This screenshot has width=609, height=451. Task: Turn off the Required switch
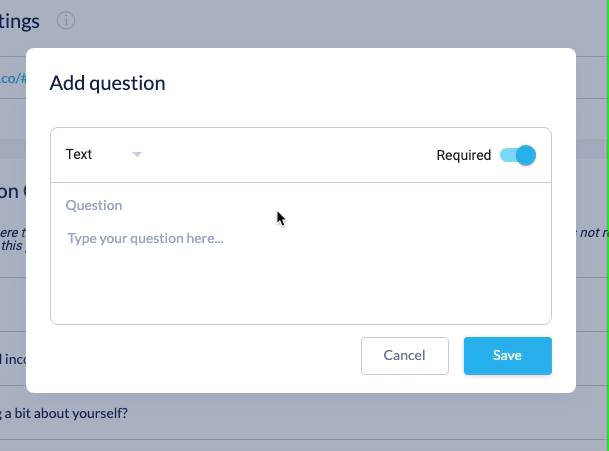coord(518,155)
